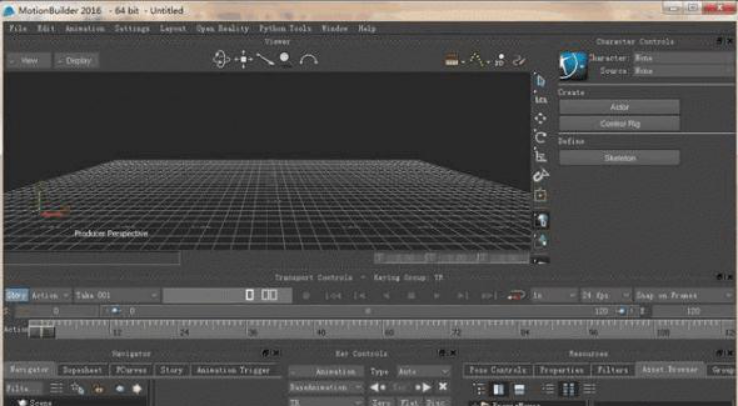Click the time range slider bar

click(367, 311)
